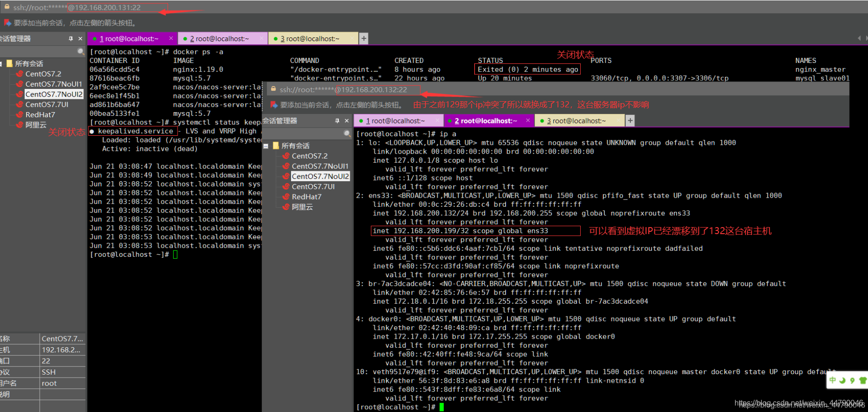Click the 'ip a' command line in 132 terminal
The image size is (868, 412).
click(406, 134)
